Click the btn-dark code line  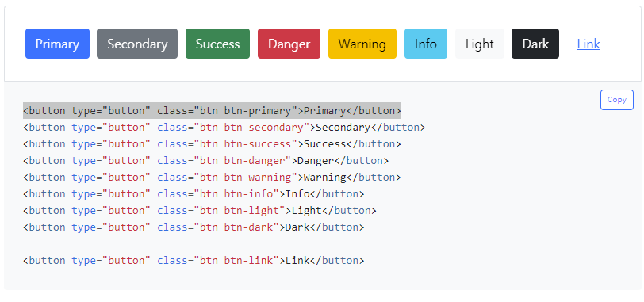tap(194, 227)
